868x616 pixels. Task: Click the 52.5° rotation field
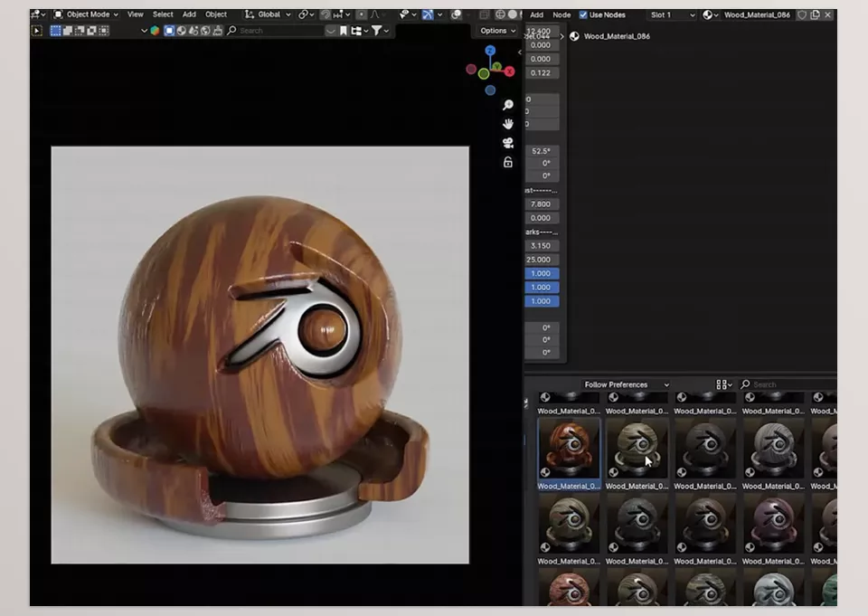[x=542, y=151]
